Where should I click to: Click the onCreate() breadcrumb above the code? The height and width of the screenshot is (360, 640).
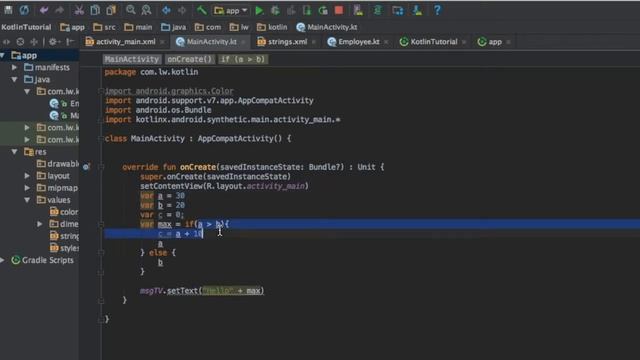[x=190, y=59]
